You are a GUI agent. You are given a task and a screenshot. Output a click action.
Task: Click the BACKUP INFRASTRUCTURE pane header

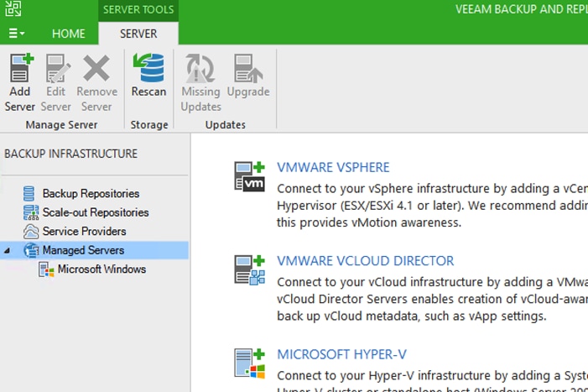click(x=70, y=154)
